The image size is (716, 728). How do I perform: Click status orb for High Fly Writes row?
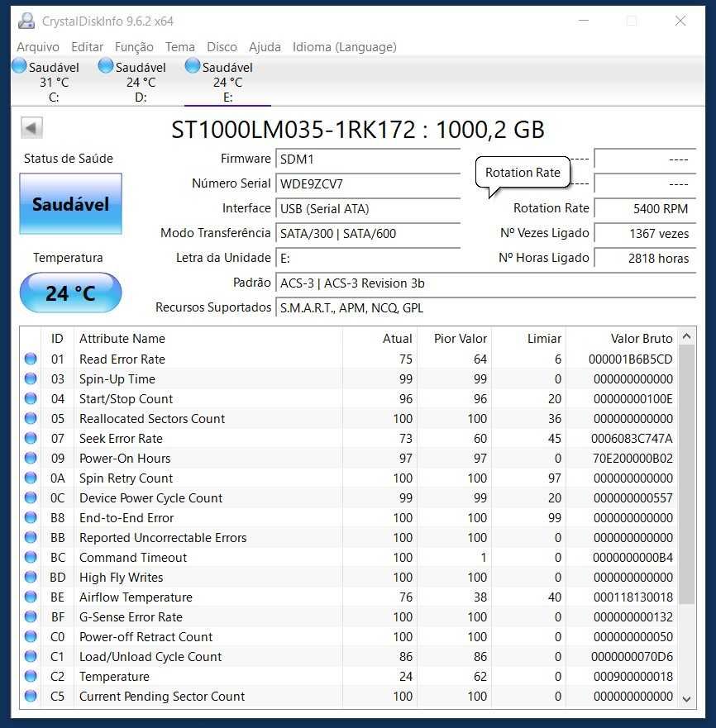pos(31,577)
